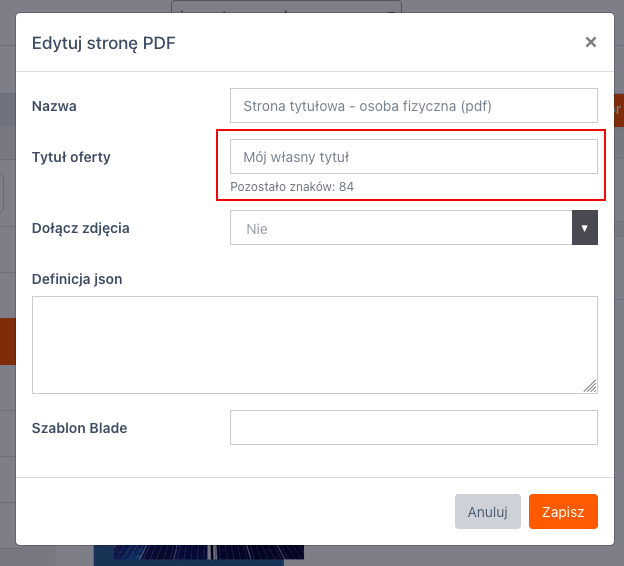Focus the Tytuł oferty input field

[413, 157]
